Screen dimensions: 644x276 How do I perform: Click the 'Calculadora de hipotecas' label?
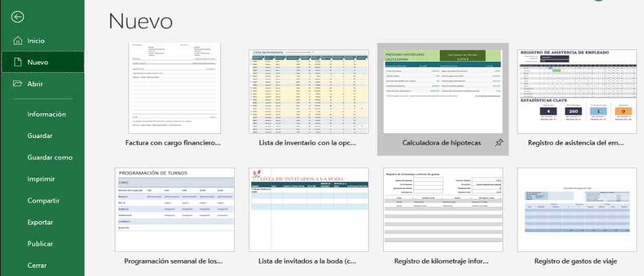point(441,143)
